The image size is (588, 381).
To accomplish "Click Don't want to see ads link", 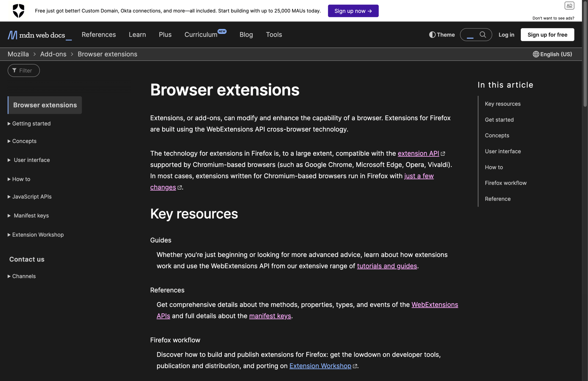I will point(553,18).
